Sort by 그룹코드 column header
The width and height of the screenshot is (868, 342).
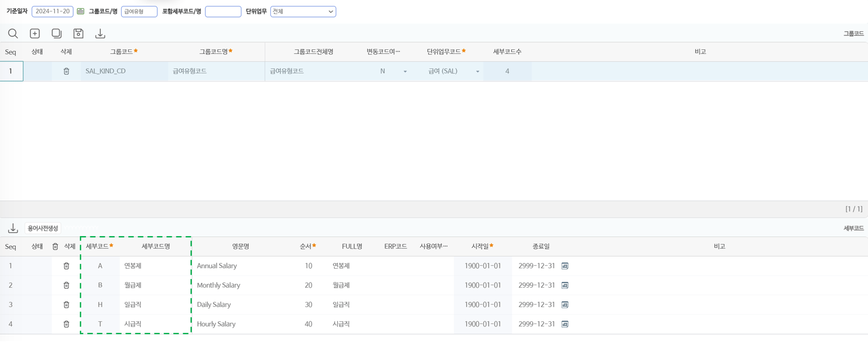[x=123, y=52]
